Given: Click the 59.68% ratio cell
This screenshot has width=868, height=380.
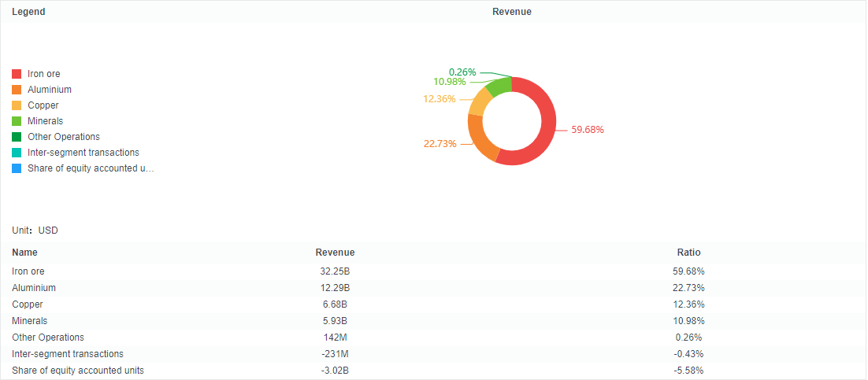Looking at the screenshot, I should pos(689,271).
